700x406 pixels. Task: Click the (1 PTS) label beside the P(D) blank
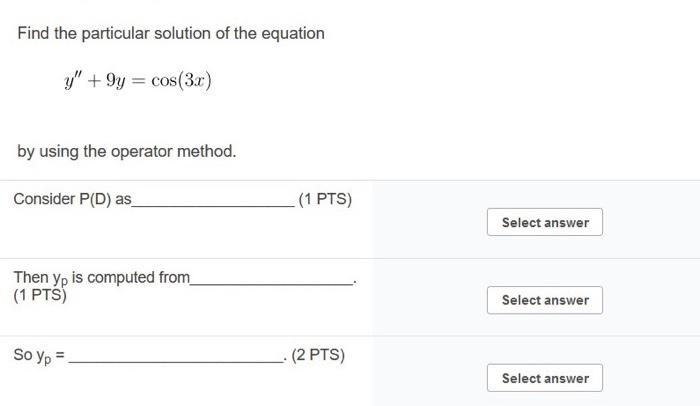325,199
